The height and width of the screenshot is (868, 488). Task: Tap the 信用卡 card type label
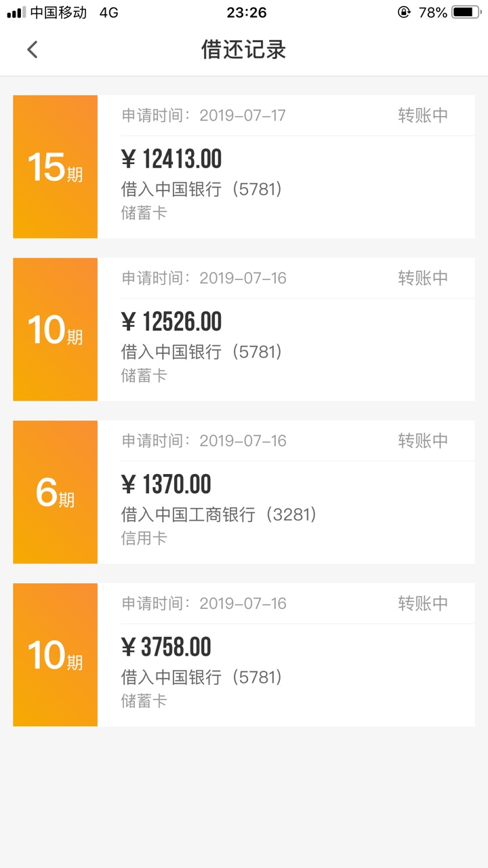click(144, 538)
